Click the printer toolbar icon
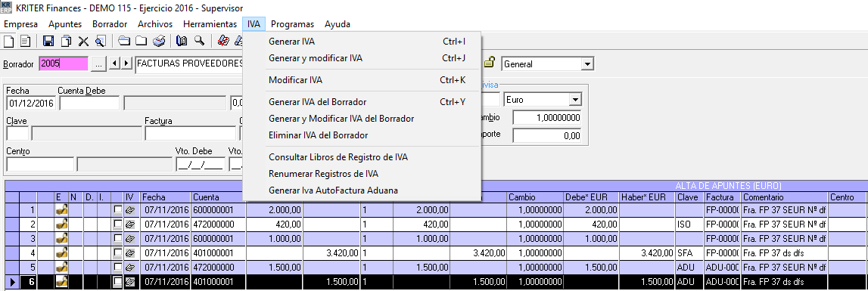Viewport: 868px width, 291px height. [159, 41]
